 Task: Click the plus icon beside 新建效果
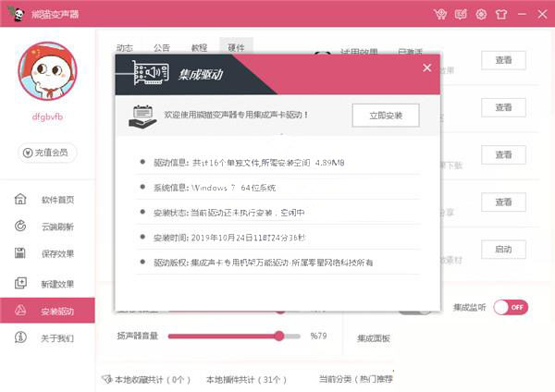point(20,283)
